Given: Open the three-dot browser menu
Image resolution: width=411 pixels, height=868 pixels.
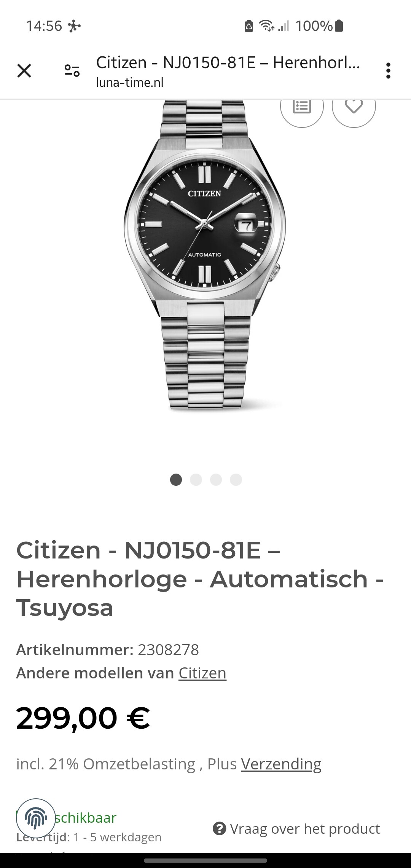Looking at the screenshot, I should coord(388,71).
